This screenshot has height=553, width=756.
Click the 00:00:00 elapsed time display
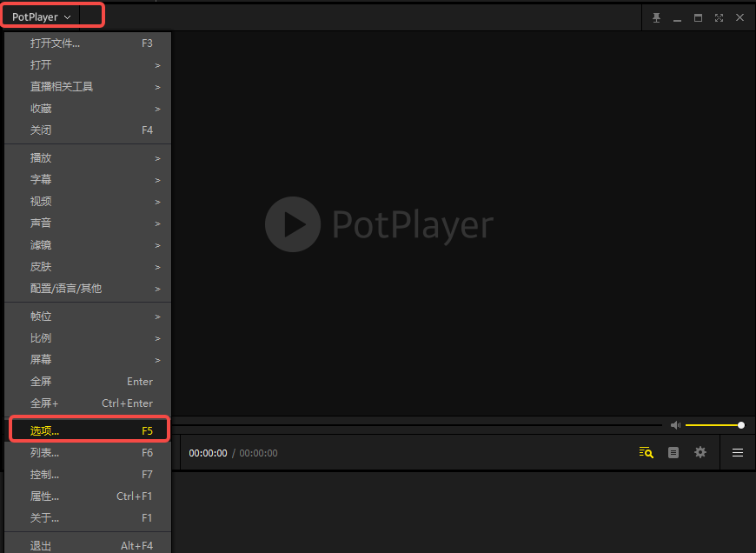[x=208, y=453]
